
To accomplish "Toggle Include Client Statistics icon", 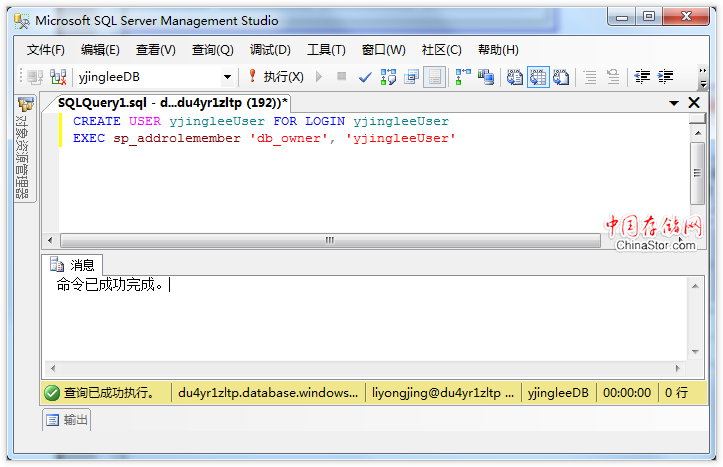I will click(486, 77).
